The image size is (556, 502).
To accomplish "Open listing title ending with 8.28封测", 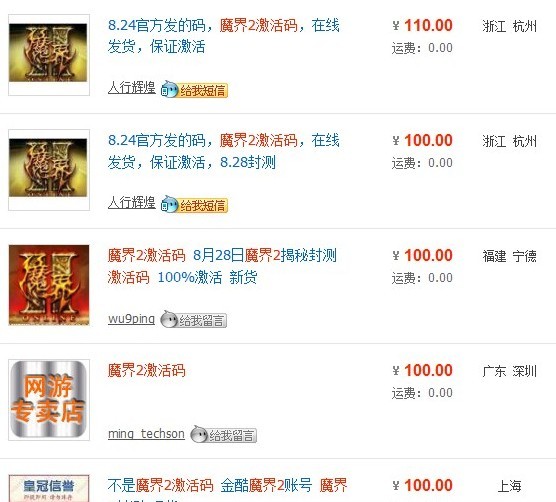I will click(x=223, y=151).
